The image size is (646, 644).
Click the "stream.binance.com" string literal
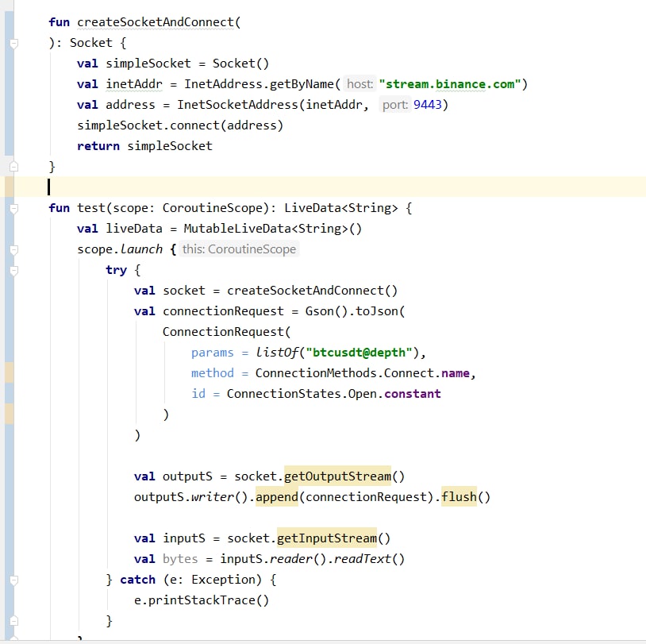click(x=450, y=84)
